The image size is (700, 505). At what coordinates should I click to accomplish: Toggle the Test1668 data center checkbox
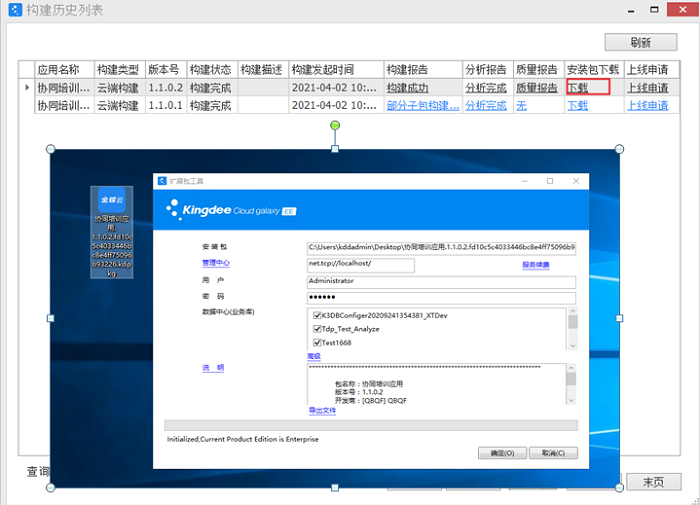(316, 343)
